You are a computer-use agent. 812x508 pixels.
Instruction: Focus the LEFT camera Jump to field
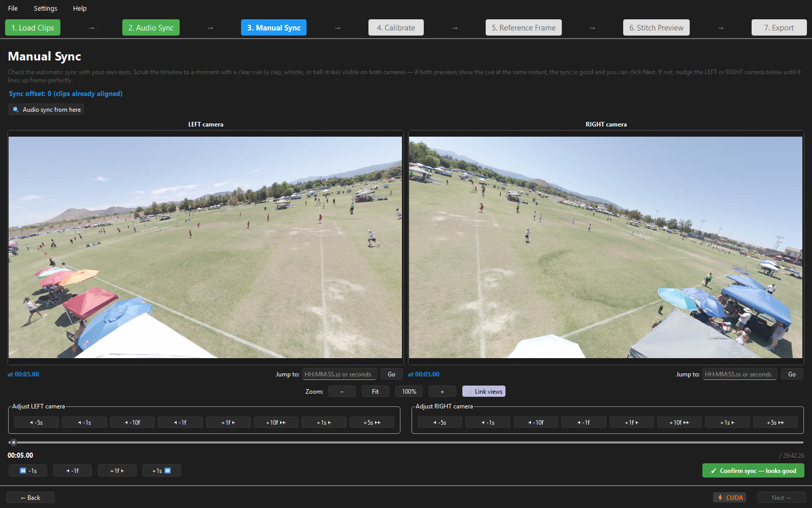[x=340, y=374]
